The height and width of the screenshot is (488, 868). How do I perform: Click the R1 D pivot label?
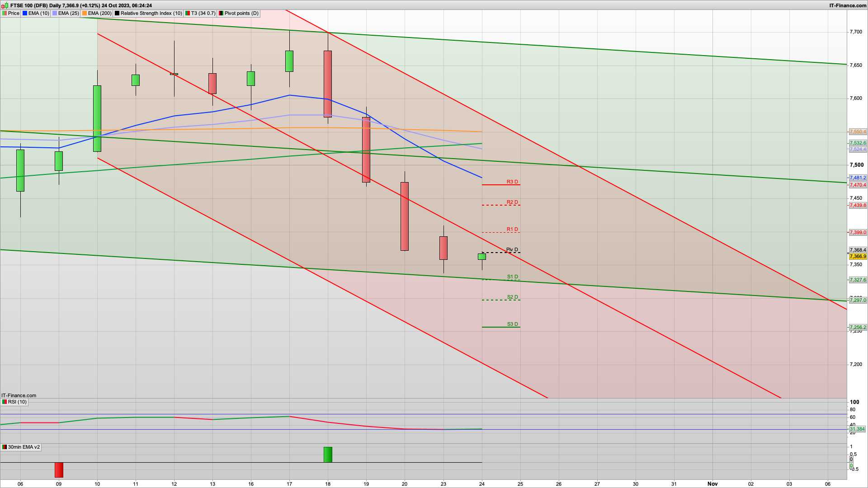512,229
